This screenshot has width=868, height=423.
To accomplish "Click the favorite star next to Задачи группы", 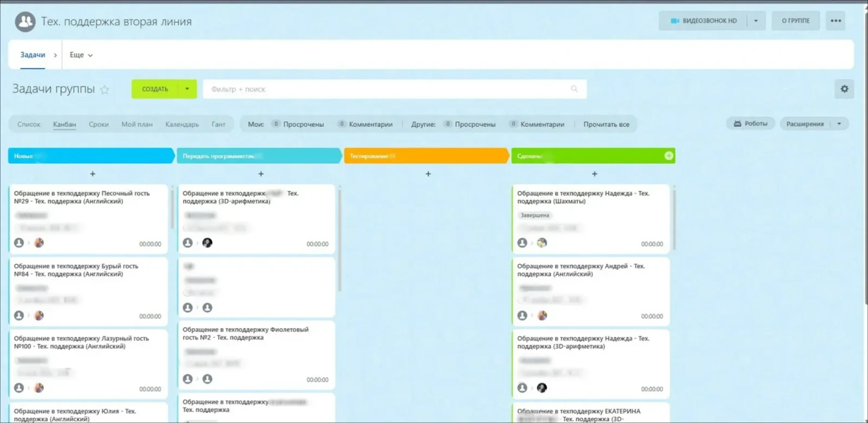I will coord(105,89).
